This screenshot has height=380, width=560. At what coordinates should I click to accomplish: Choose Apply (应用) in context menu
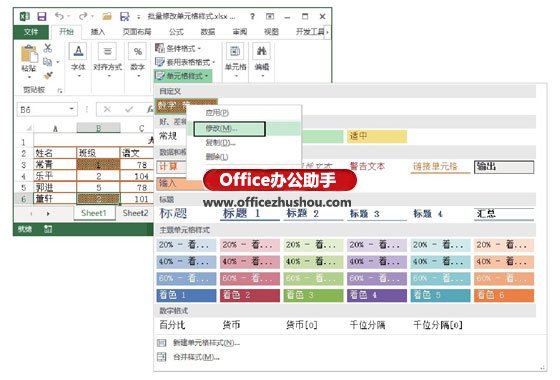[x=244, y=113]
